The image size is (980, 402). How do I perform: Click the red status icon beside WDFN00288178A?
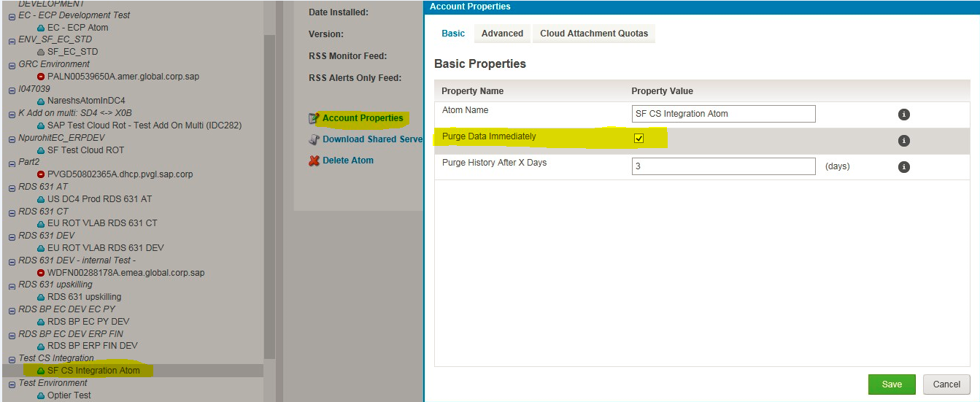pos(41,272)
